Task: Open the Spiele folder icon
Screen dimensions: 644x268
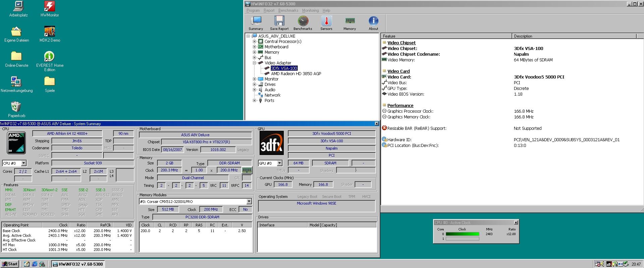Action: tap(50, 85)
